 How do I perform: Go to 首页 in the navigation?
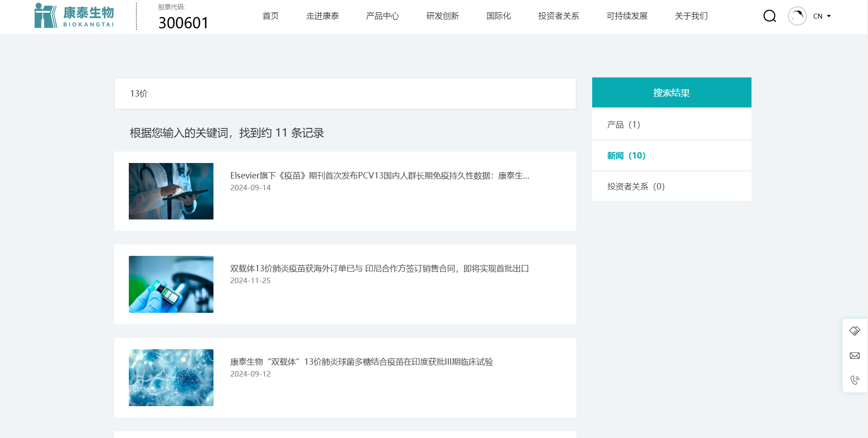click(270, 16)
